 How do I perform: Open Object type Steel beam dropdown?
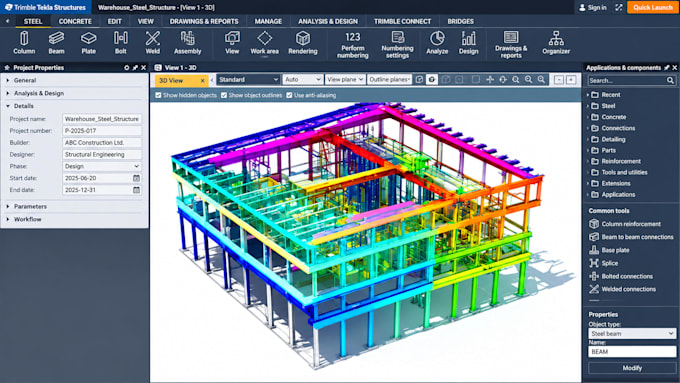pos(632,334)
